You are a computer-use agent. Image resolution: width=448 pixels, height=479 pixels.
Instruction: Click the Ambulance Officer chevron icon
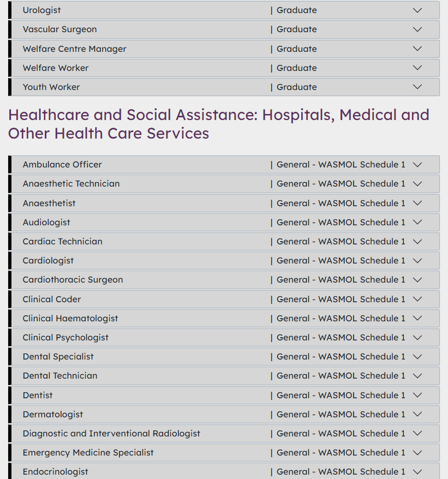point(417,165)
